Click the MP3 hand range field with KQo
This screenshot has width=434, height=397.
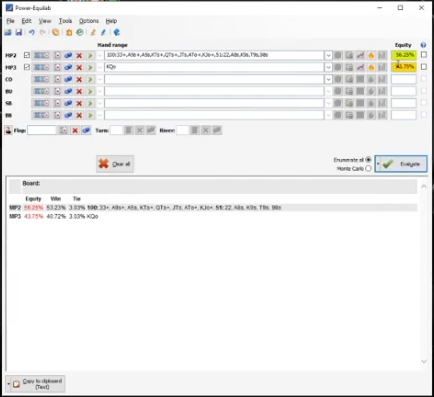tap(214, 67)
